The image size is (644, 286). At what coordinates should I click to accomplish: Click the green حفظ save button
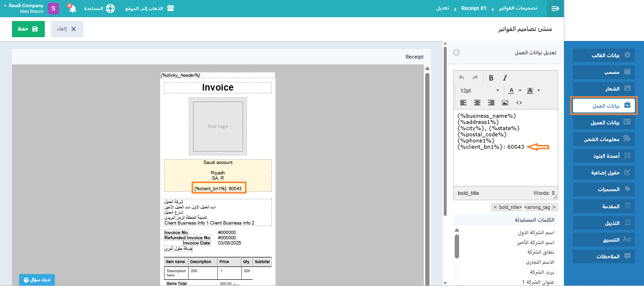pos(28,29)
